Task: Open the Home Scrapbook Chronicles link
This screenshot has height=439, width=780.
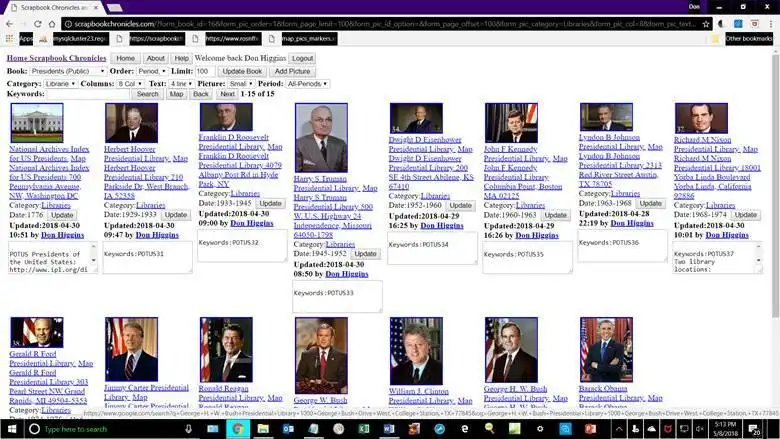Action: tap(56, 58)
